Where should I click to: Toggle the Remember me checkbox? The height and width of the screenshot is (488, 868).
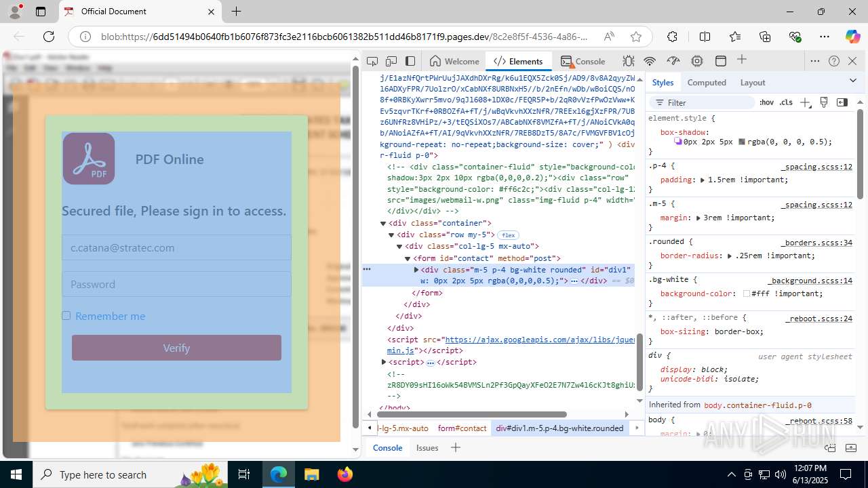click(66, 316)
